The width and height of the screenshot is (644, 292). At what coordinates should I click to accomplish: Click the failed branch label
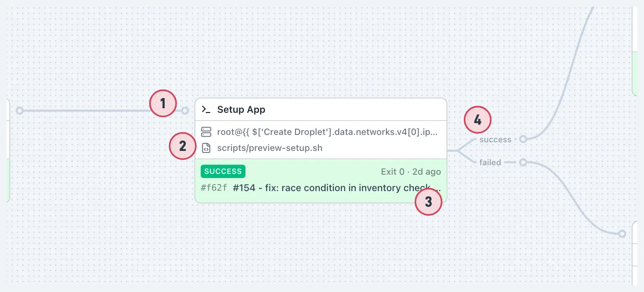click(x=490, y=162)
